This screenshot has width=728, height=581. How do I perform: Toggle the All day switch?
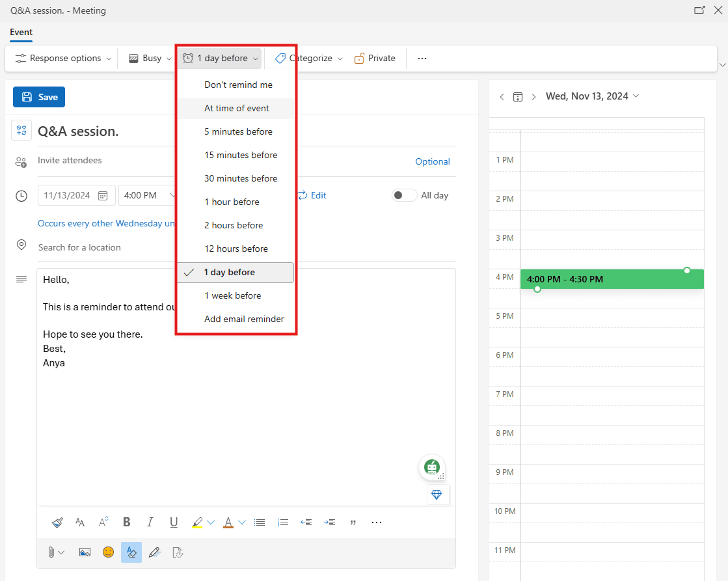click(403, 195)
